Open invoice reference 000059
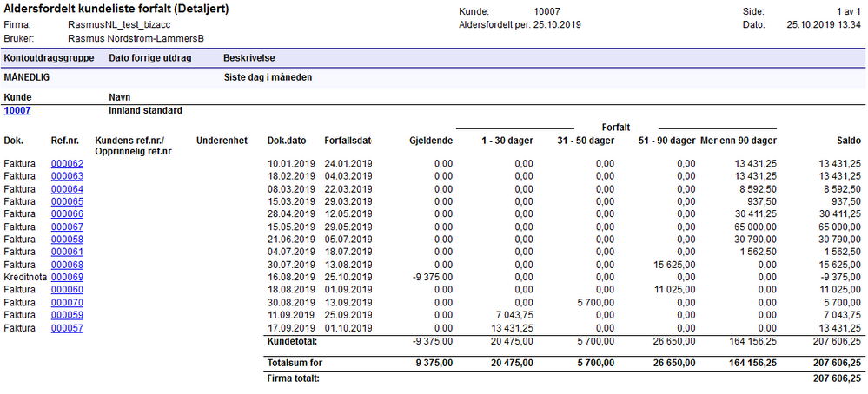This screenshot has height=394, width=868. coord(67,315)
